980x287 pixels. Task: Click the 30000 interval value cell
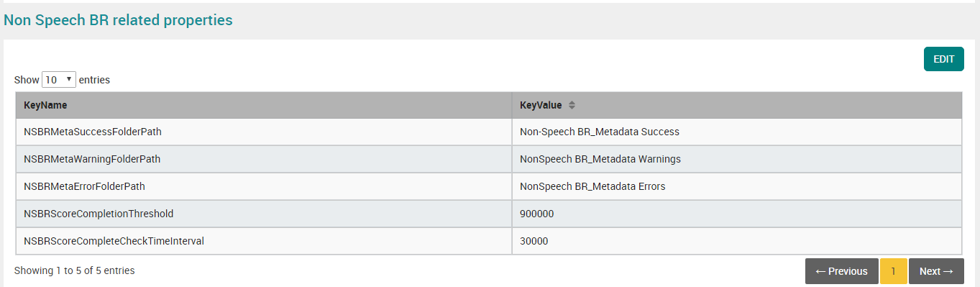[737, 241]
